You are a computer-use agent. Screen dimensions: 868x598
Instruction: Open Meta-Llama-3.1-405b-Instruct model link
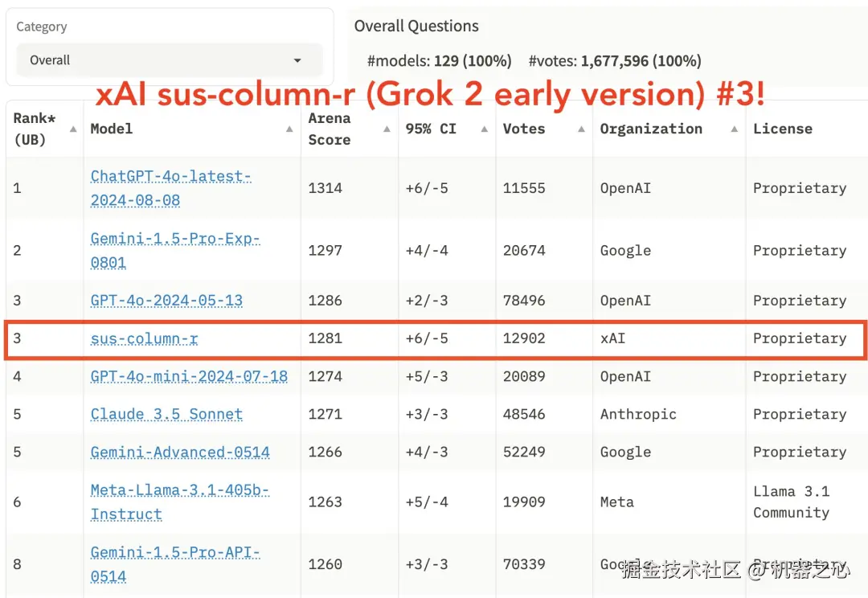(x=179, y=502)
